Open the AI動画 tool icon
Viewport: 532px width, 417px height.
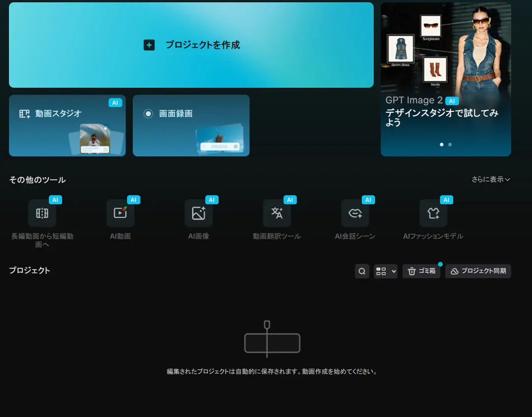point(121,213)
